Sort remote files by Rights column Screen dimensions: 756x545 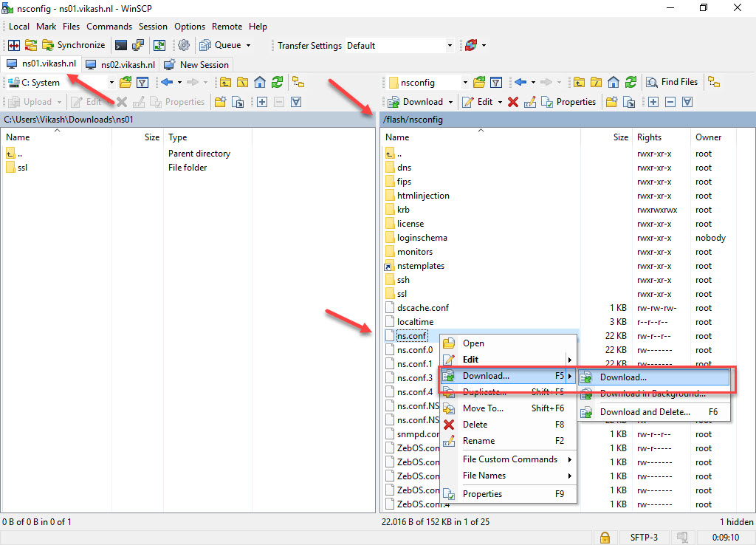click(x=661, y=137)
